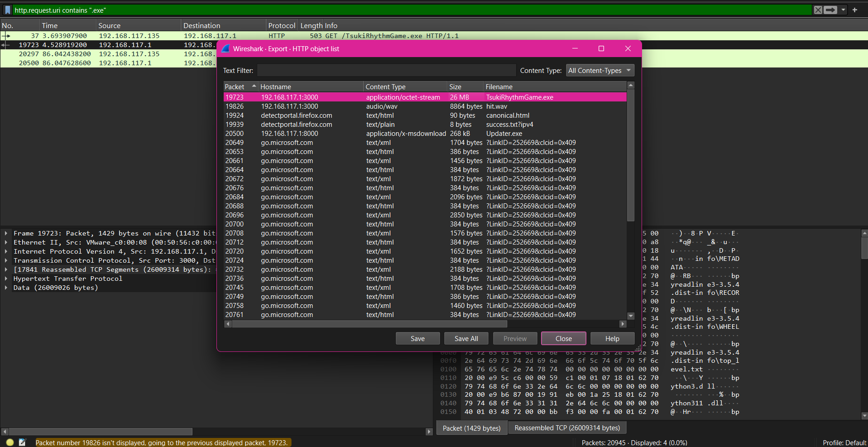Expand the Frame 19723 tree item
The height and width of the screenshot is (447, 868).
(x=6, y=233)
